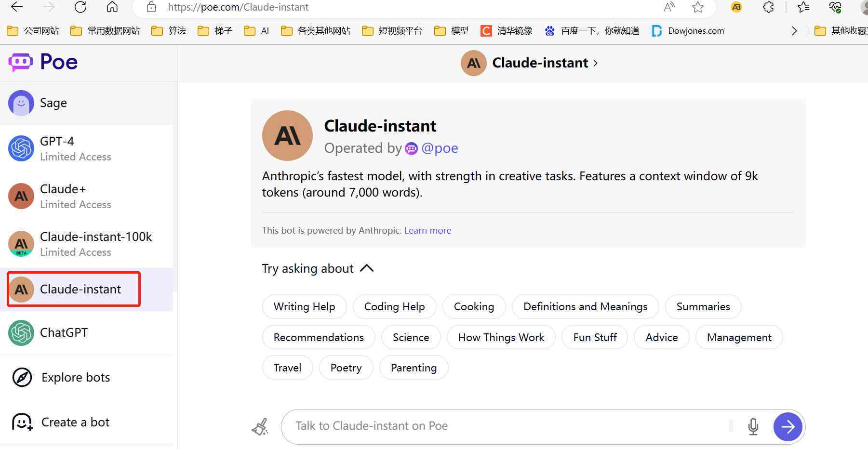Click the Create a bot icon
This screenshot has width=868, height=449.
[x=22, y=422]
